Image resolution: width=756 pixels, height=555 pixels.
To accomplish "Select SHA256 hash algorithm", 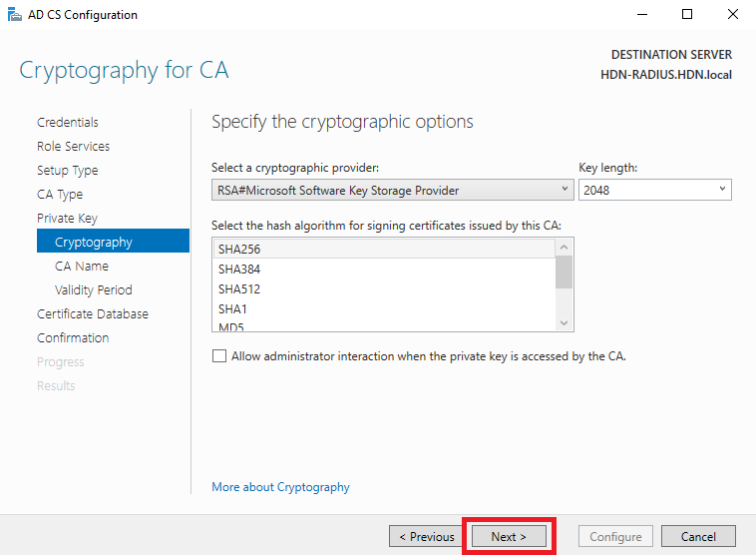I will pyautogui.click(x=384, y=249).
